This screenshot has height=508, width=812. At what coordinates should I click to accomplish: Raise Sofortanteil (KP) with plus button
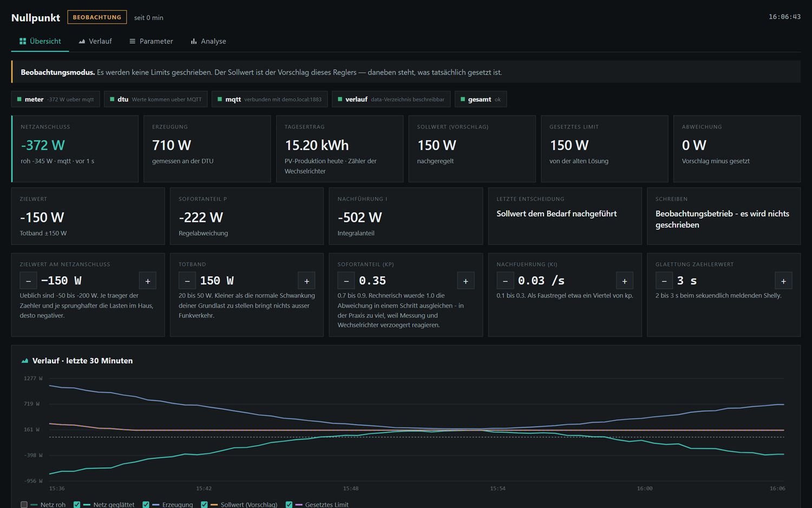point(466,281)
